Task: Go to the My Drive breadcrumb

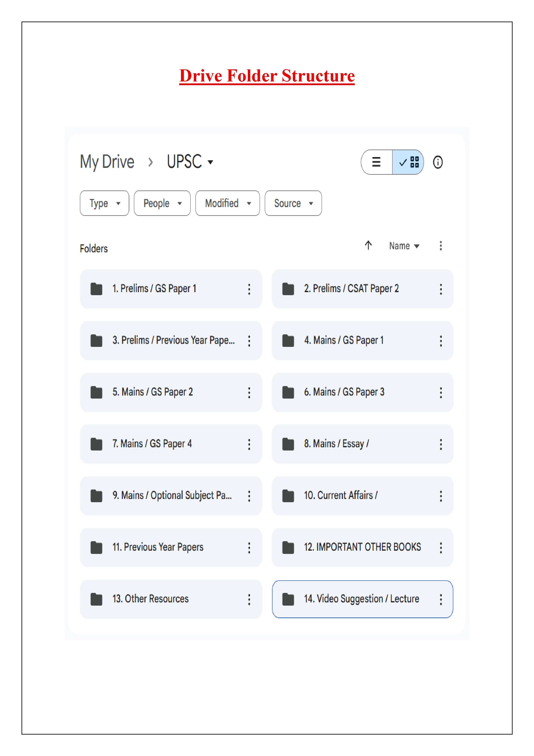Action: tap(107, 162)
